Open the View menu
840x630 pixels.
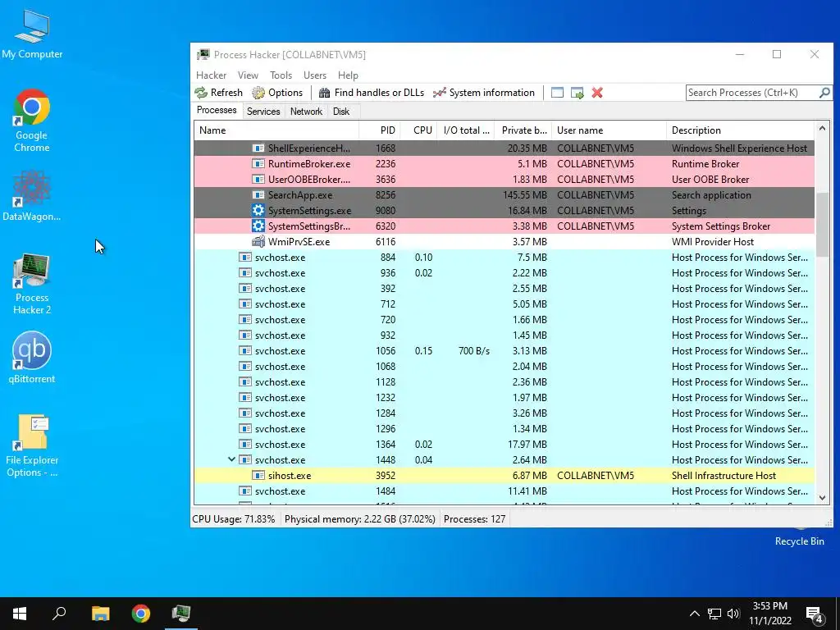pyautogui.click(x=248, y=75)
